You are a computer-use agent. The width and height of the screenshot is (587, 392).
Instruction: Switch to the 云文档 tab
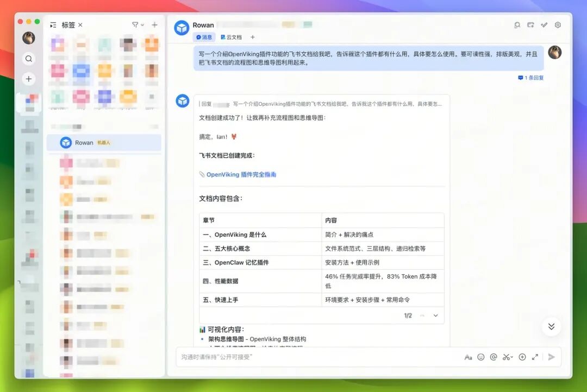[x=232, y=37]
